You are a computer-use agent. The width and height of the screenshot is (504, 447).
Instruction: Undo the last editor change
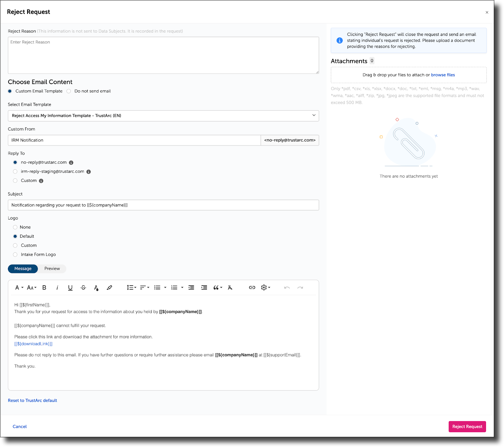287,287
